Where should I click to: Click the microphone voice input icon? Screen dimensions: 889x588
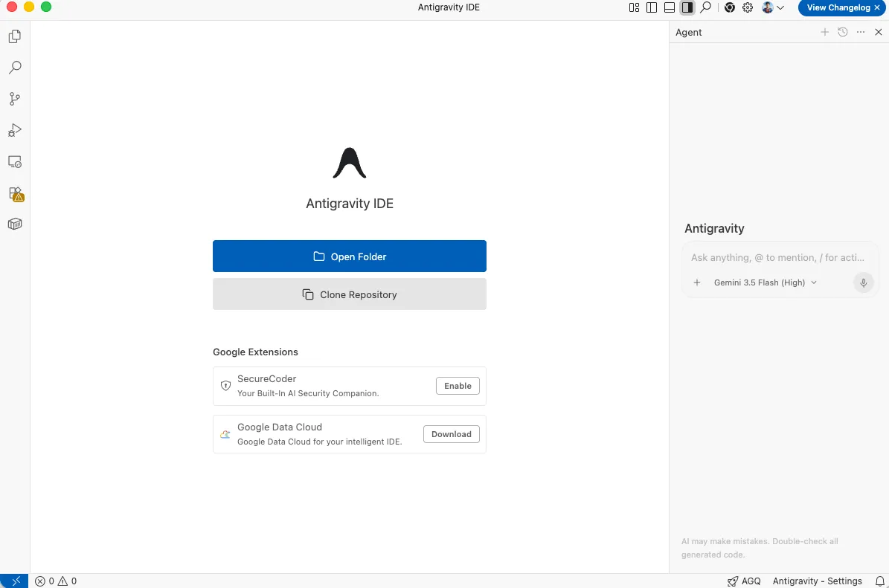[x=864, y=282]
